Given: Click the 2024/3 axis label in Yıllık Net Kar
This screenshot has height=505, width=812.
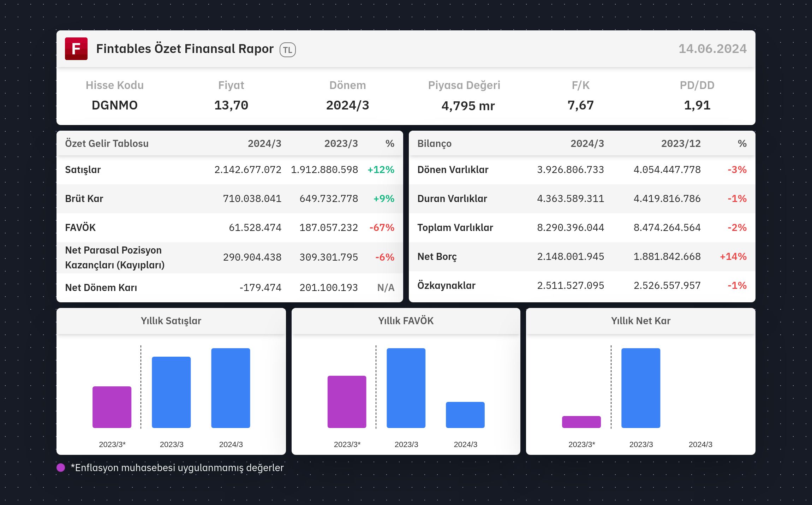Looking at the screenshot, I should point(700,445).
